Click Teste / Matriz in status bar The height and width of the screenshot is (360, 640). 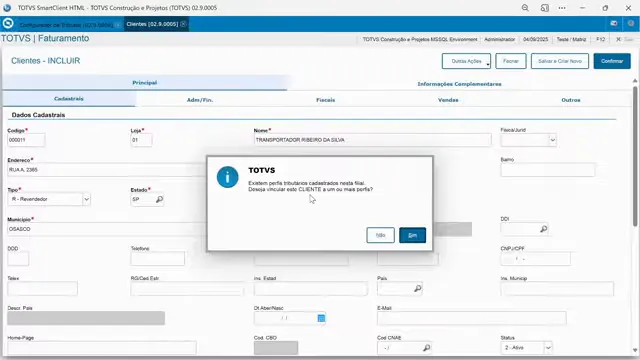click(x=571, y=40)
